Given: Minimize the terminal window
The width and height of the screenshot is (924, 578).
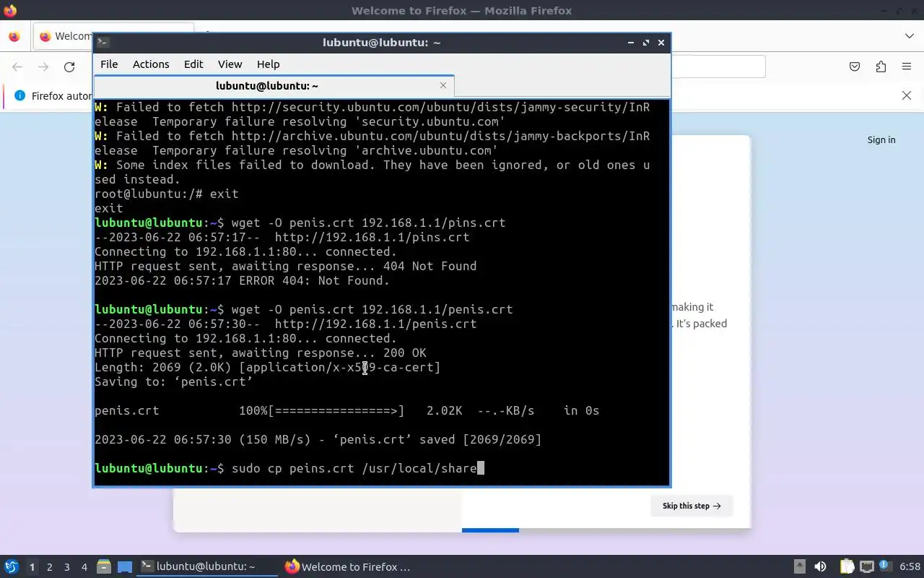Looking at the screenshot, I should [631, 43].
